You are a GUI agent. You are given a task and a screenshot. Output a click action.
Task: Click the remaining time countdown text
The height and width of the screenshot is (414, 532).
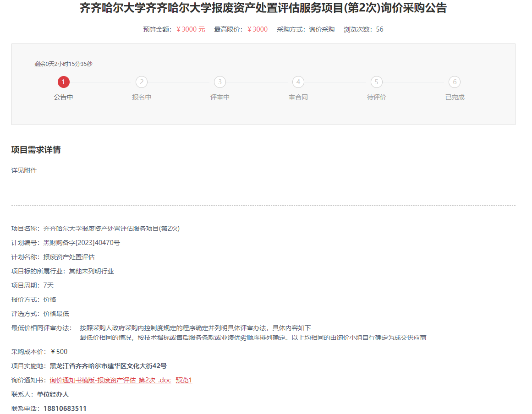[63, 64]
